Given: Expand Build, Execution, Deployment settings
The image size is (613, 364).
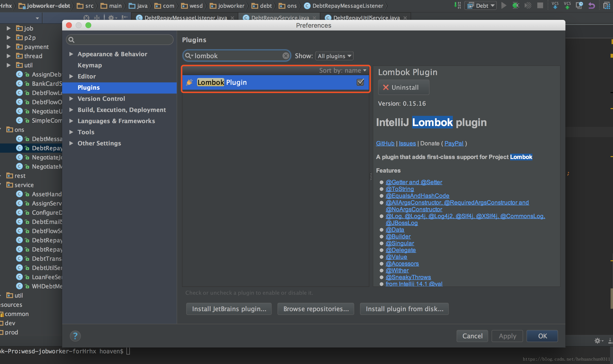Looking at the screenshot, I should (71, 110).
